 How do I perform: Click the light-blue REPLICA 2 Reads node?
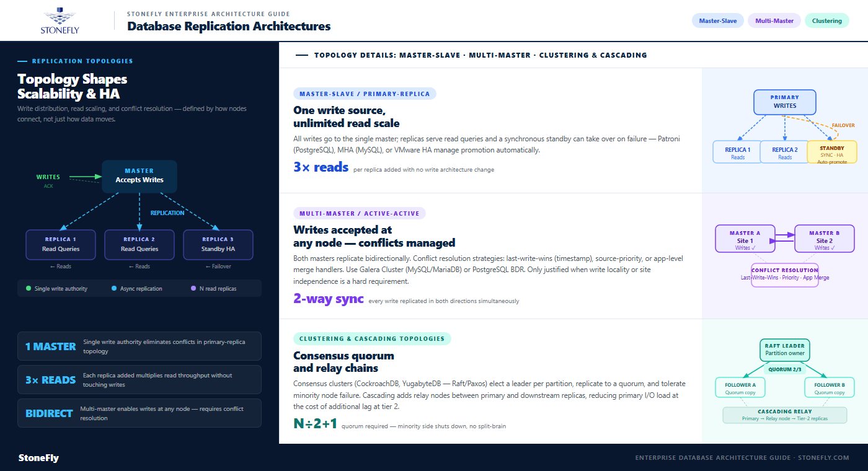pyautogui.click(x=785, y=152)
